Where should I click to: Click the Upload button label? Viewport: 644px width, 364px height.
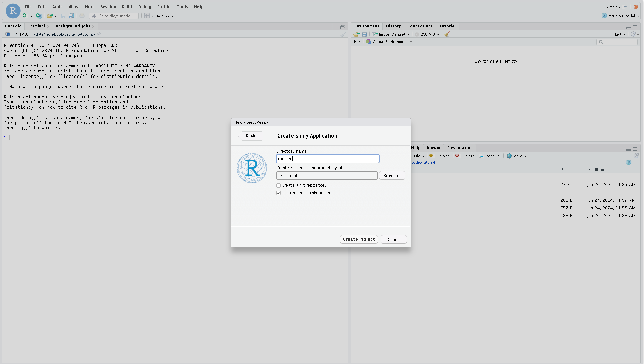click(443, 156)
